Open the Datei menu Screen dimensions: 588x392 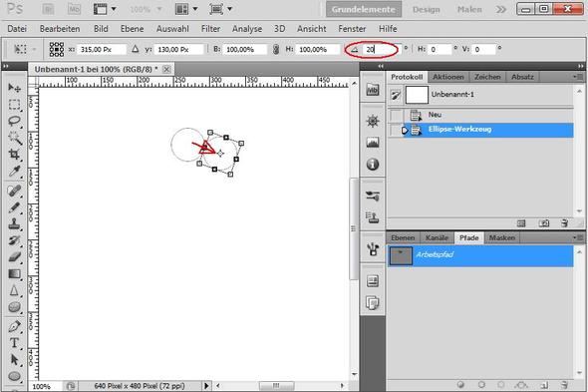[17, 29]
